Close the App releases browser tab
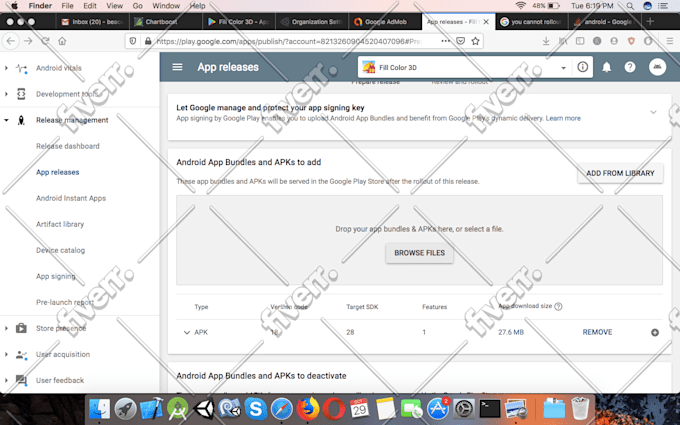This screenshot has width=680, height=425. pos(486,22)
